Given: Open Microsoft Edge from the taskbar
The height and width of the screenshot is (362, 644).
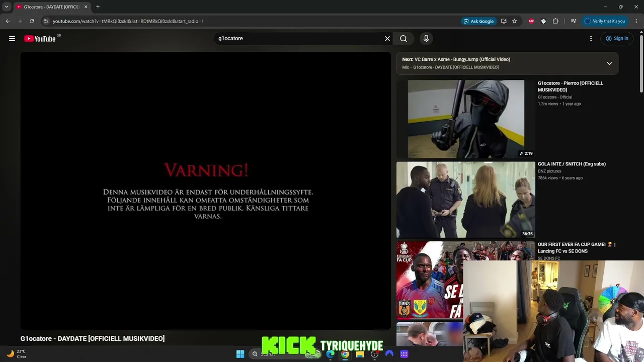Looking at the screenshot, I should (330, 354).
